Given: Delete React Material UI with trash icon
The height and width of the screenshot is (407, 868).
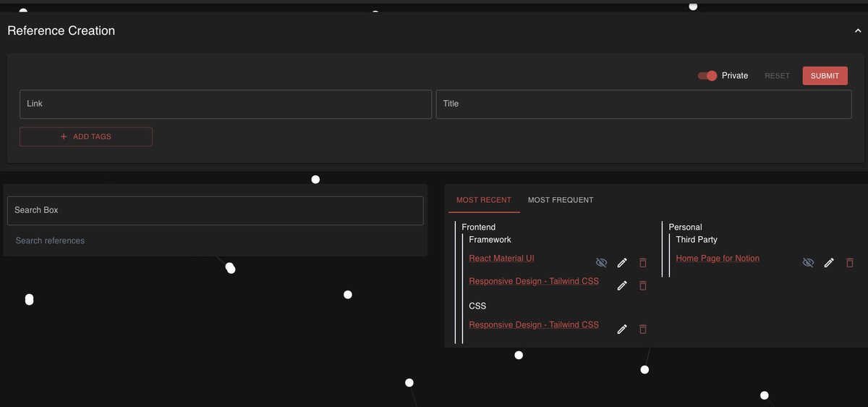Looking at the screenshot, I should (x=643, y=263).
